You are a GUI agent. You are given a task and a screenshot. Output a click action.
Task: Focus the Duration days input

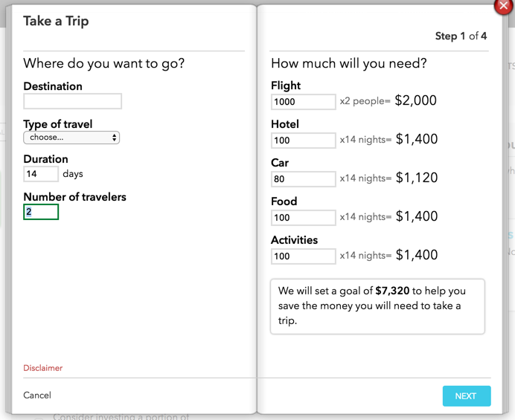[x=41, y=174]
